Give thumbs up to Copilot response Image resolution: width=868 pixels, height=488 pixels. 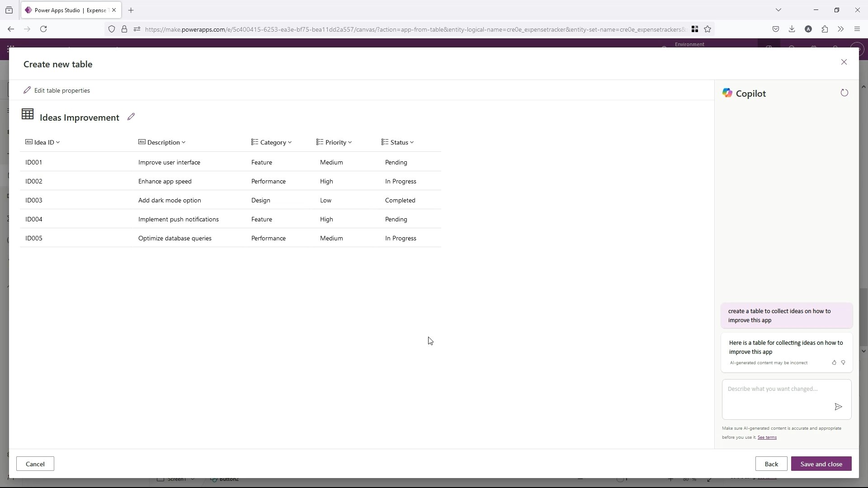click(x=834, y=363)
